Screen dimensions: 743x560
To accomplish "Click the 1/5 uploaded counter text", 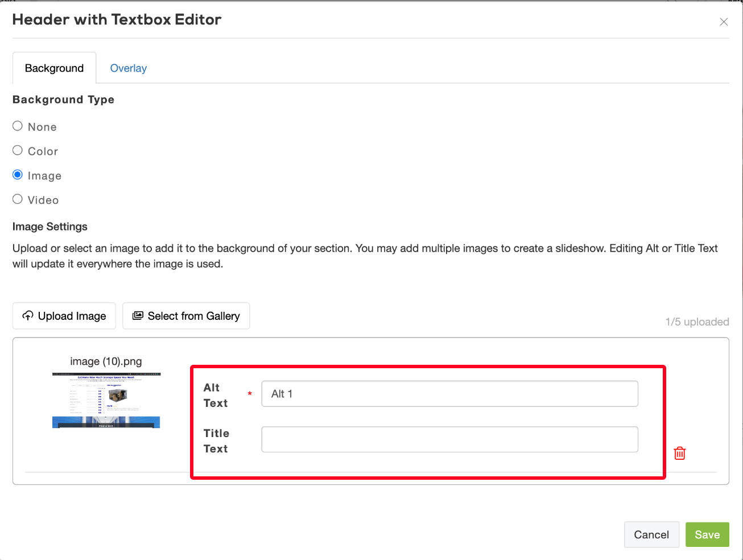I will tap(697, 322).
